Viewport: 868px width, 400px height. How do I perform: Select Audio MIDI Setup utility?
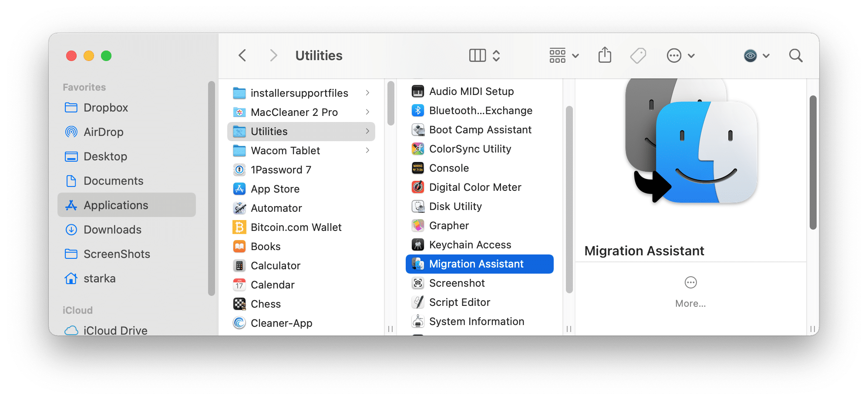click(x=480, y=92)
